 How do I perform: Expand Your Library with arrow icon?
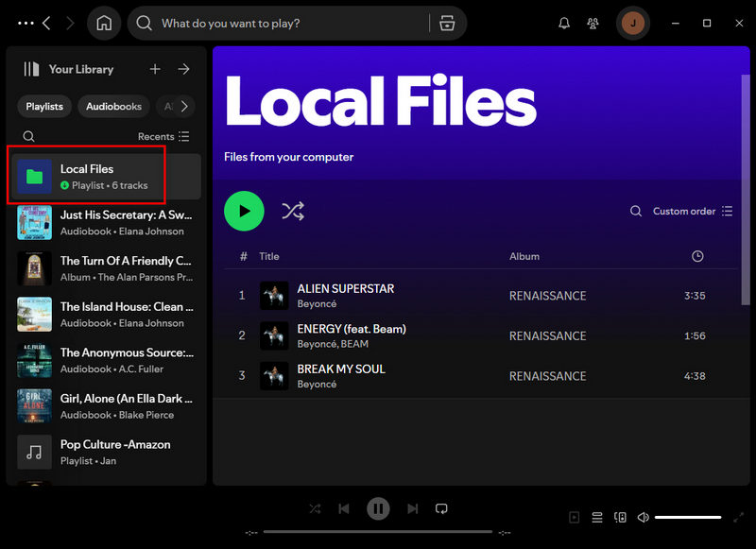click(183, 69)
